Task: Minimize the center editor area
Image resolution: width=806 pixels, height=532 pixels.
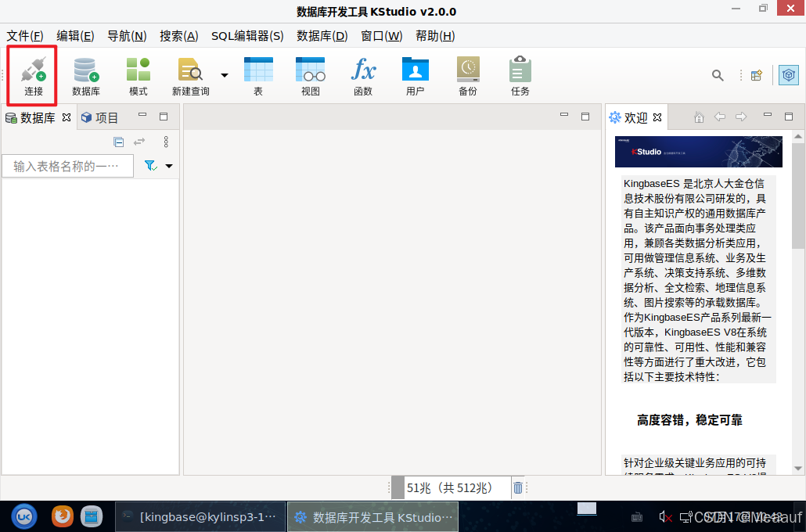Action: point(564,115)
